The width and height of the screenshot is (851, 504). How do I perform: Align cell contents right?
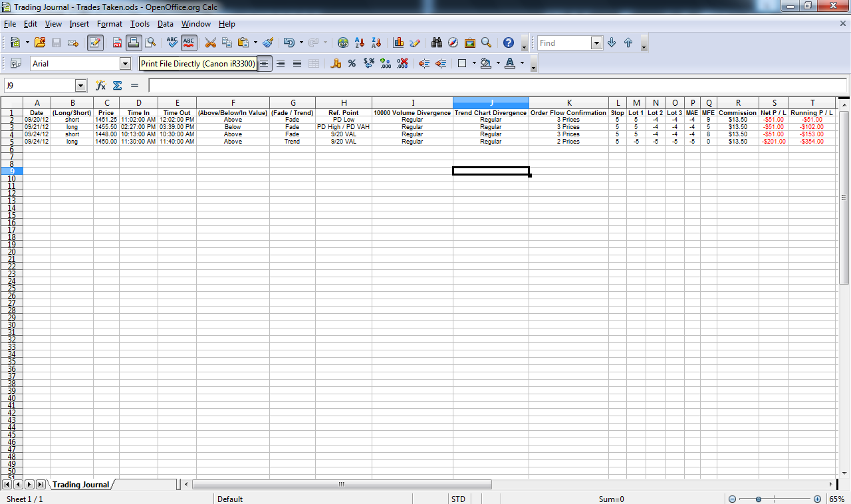(281, 63)
